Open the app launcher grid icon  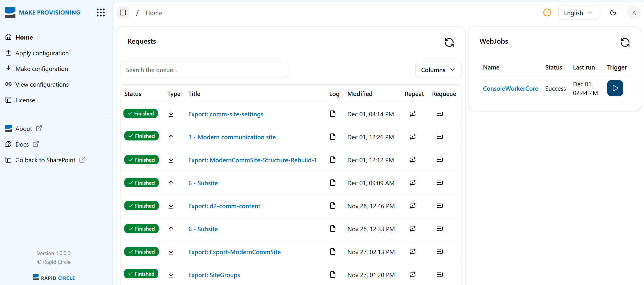(x=100, y=13)
